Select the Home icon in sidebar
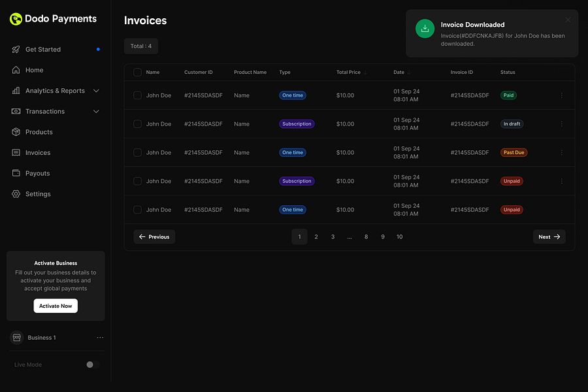588x392 pixels. click(x=16, y=70)
